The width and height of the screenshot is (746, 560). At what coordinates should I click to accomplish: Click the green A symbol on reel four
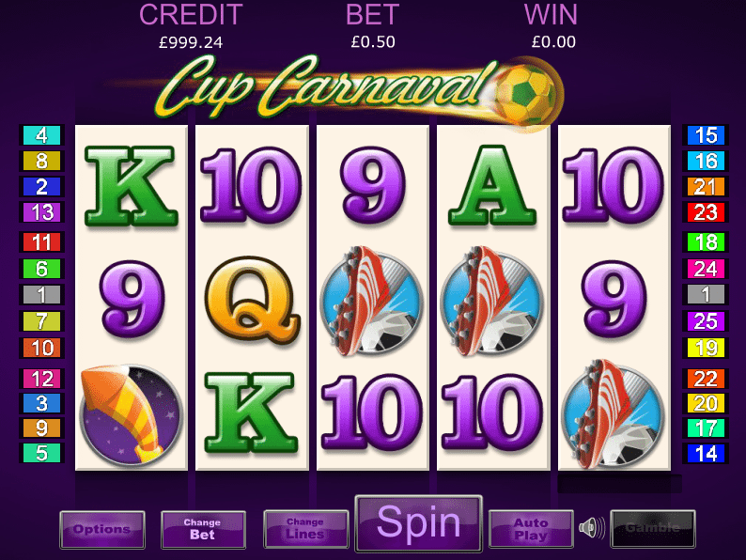point(492,185)
